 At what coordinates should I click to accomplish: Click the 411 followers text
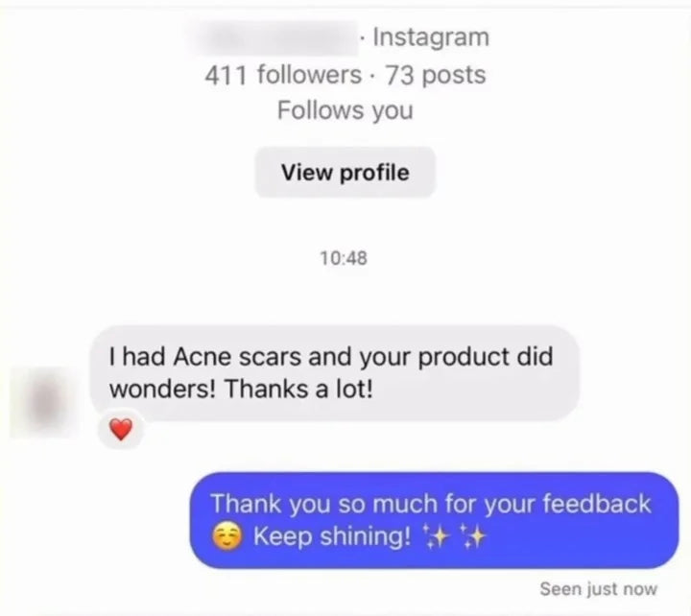pos(283,75)
